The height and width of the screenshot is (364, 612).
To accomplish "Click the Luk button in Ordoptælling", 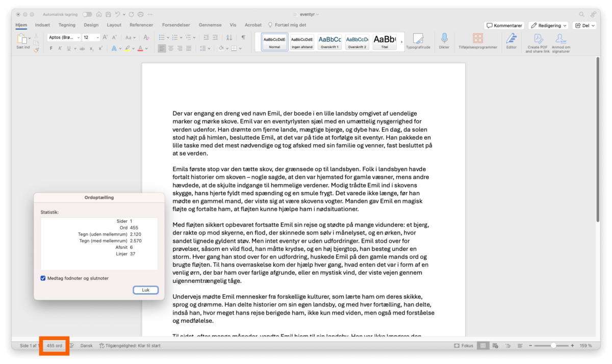I will pos(146,290).
